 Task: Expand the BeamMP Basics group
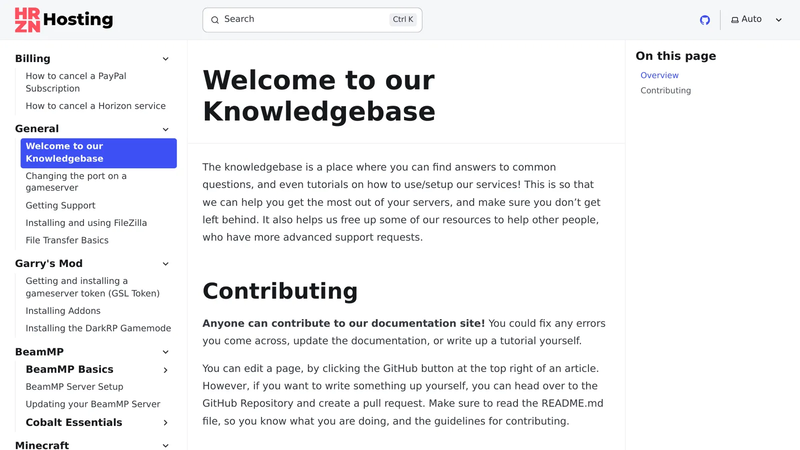click(x=165, y=370)
